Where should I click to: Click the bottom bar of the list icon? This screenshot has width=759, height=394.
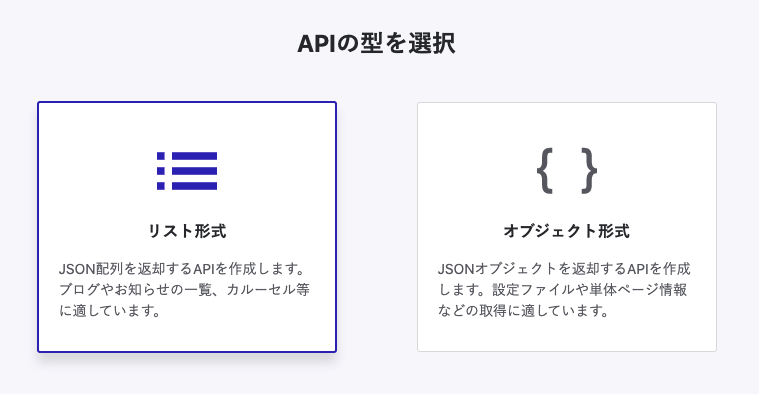pyautogui.click(x=195, y=186)
